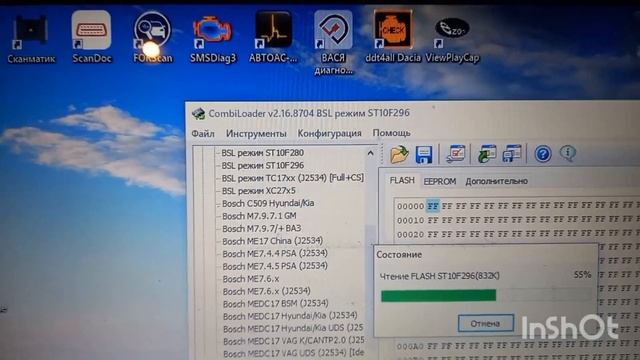Select Bosch ME17 China (J2534) entry
The image size is (640, 360).
[273, 241]
